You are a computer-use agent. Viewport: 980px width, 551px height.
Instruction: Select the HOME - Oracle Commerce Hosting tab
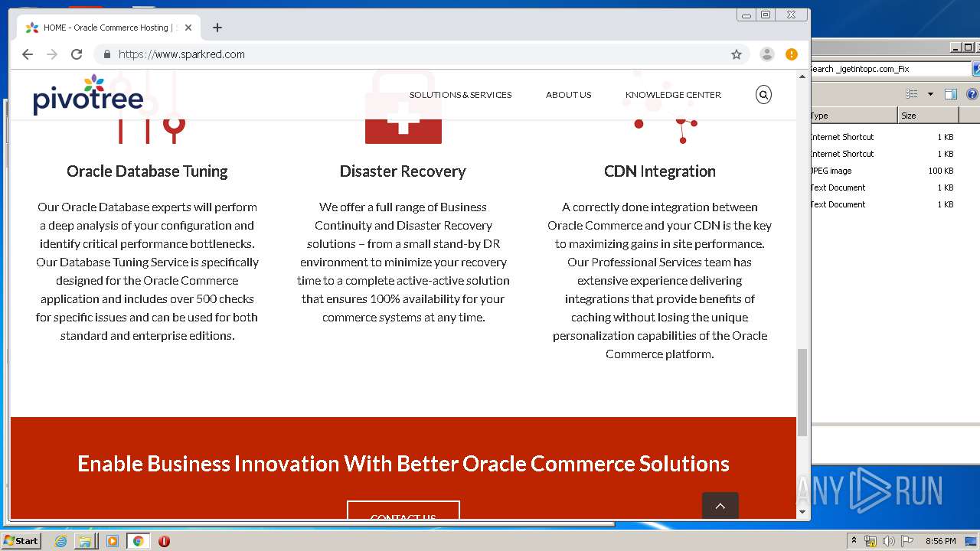click(108, 28)
